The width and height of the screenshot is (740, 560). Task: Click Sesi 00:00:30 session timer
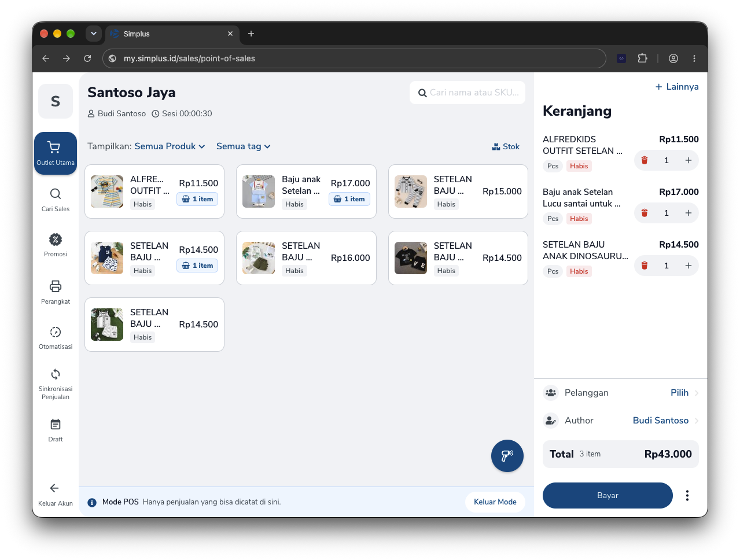click(x=182, y=113)
